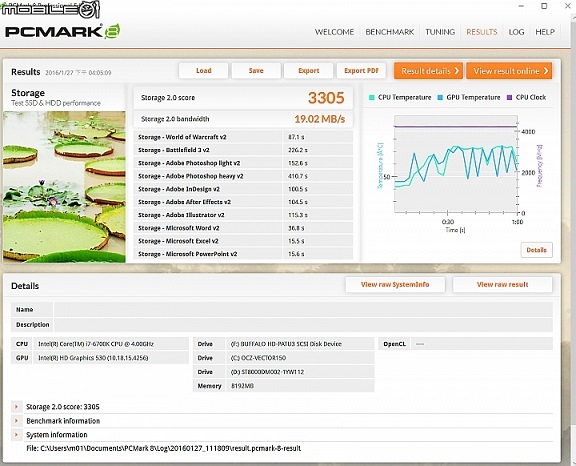
Task: Click the Export PDF button
Action: click(x=361, y=71)
